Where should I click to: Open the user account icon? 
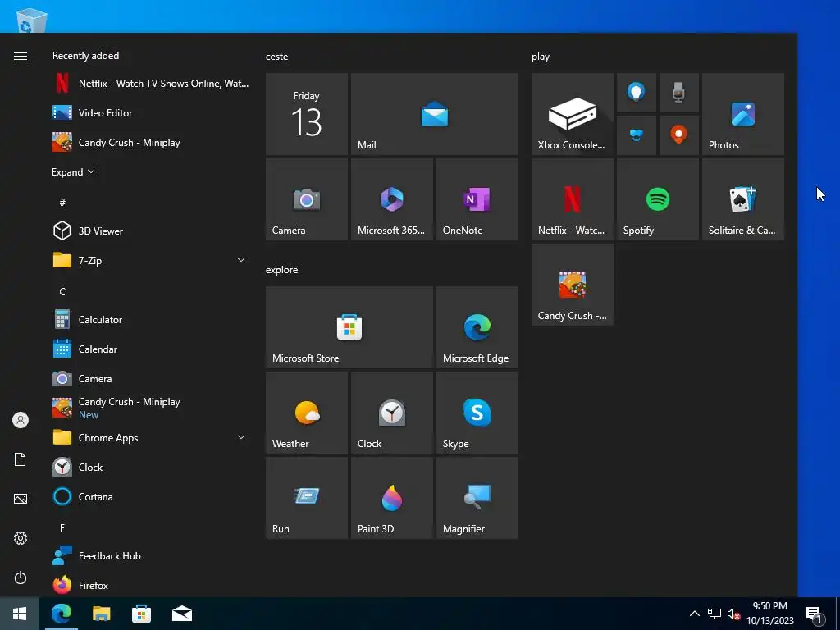point(21,420)
